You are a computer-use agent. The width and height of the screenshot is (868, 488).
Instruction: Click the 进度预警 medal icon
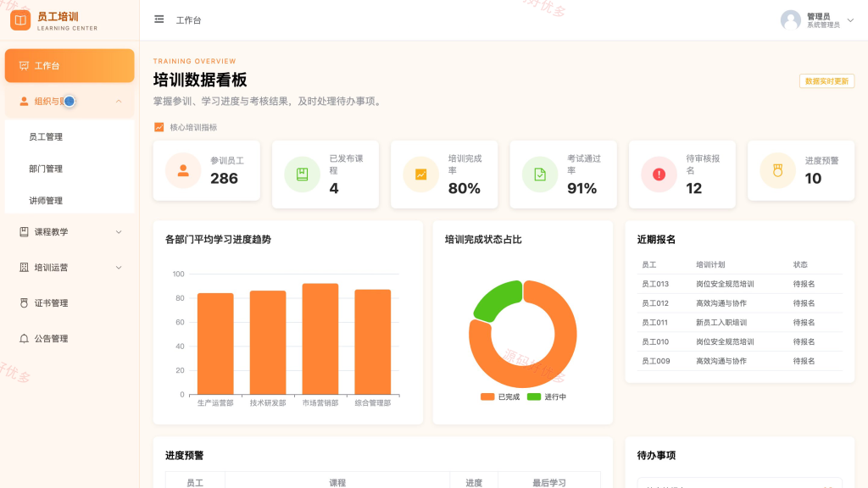[x=778, y=170]
